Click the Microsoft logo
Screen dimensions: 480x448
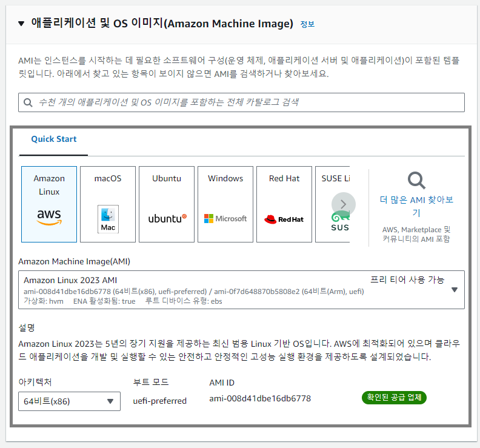pyautogui.click(x=225, y=219)
